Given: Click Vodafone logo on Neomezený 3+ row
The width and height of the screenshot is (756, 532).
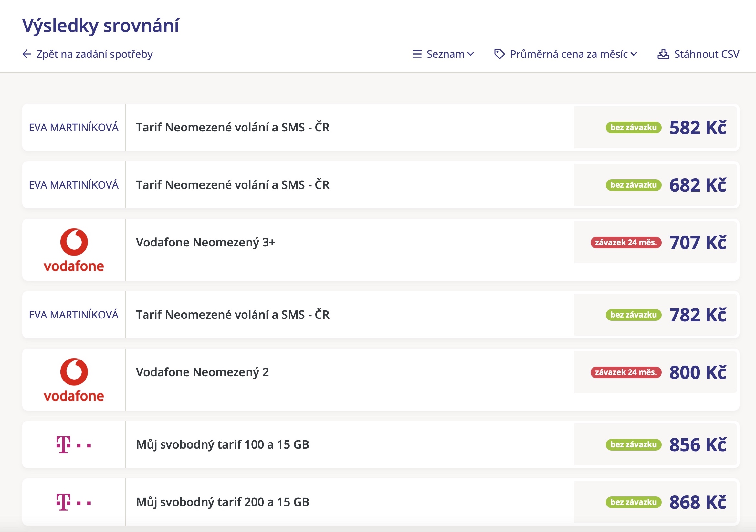Looking at the screenshot, I should 74,250.
